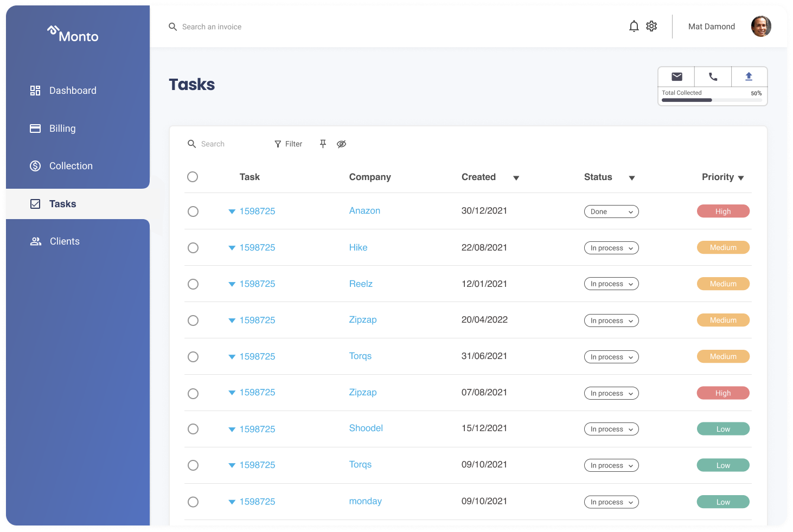Open the Reelz company link
Image resolution: width=793 pixels, height=532 pixels.
pyautogui.click(x=361, y=284)
